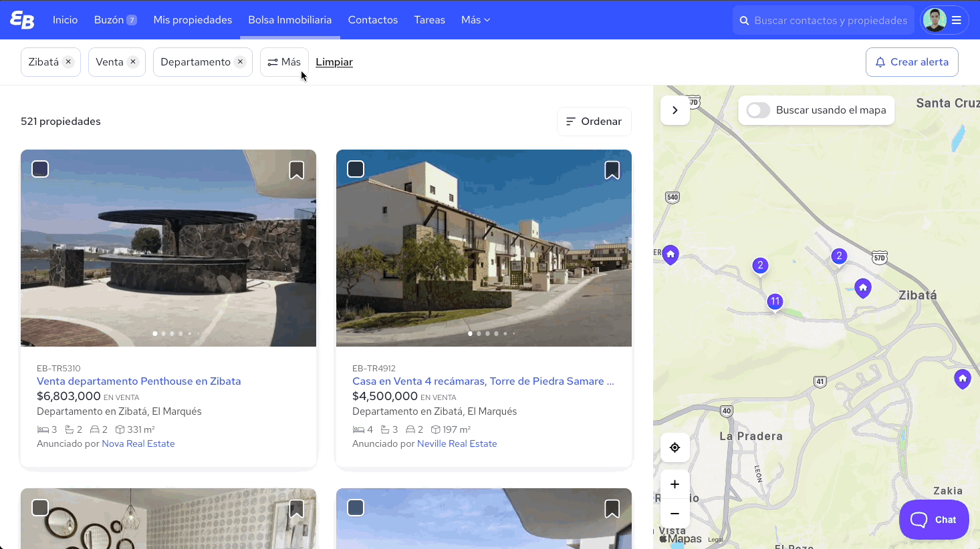Open Venta departamento Penthouse en Zibata link
The width and height of the screenshot is (980, 549).
tap(139, 381)
